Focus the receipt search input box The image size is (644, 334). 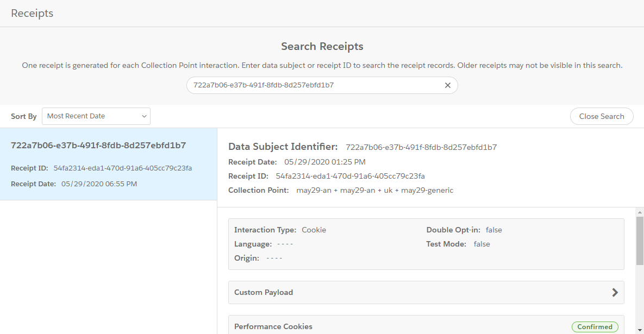point(315,85)
